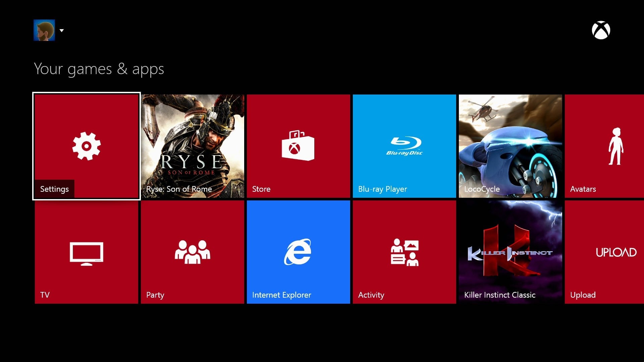Screen dimensions: 644x362
Task: Click the Killer Instinct Classic label
Action: [499, 295]
